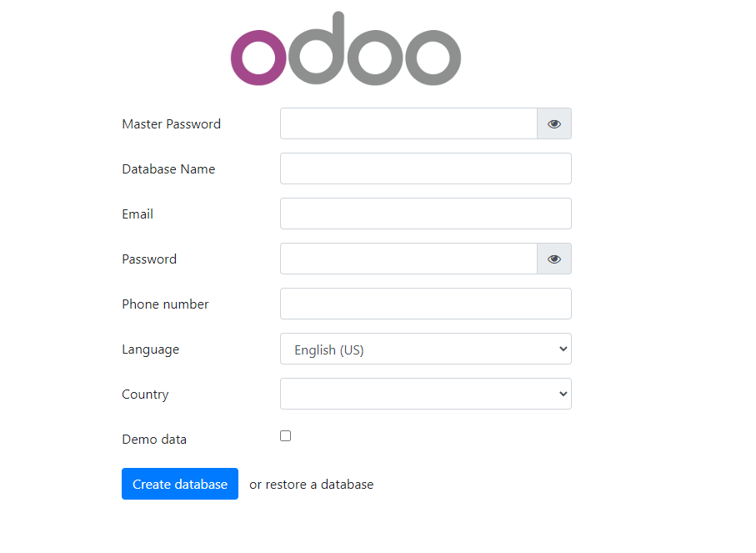Enable the Demo data checkbox
756x553 pixels.
[x=285, y=435]
